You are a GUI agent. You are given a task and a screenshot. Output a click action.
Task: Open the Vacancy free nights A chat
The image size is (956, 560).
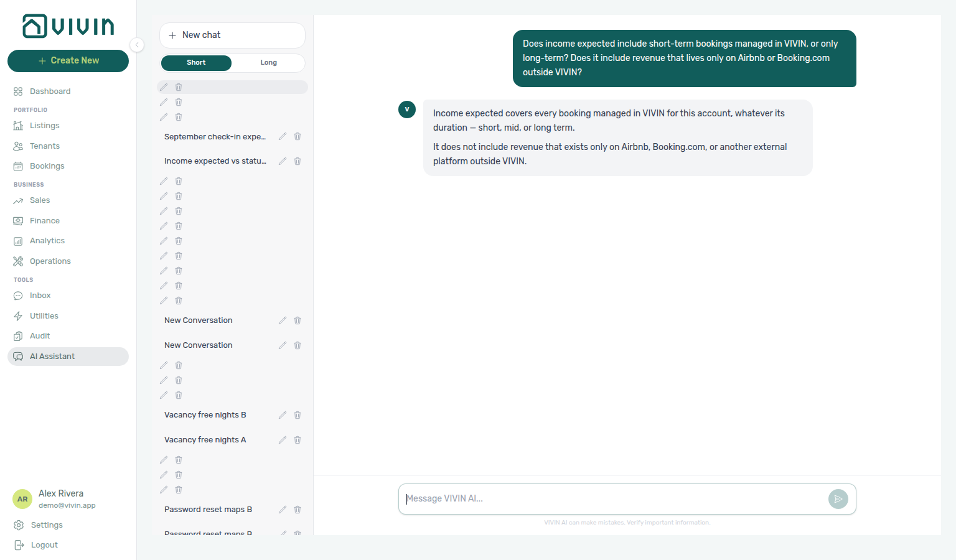click(205, 440)
